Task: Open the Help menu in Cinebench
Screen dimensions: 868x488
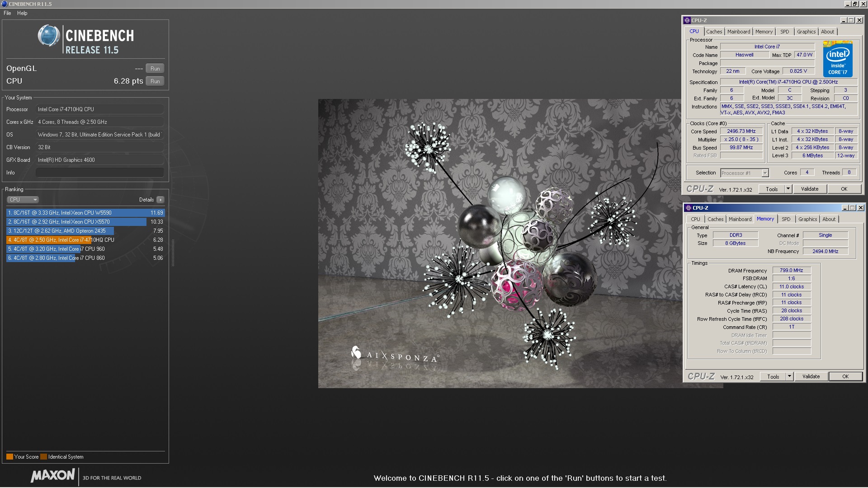Action: (x=22, y=13)
